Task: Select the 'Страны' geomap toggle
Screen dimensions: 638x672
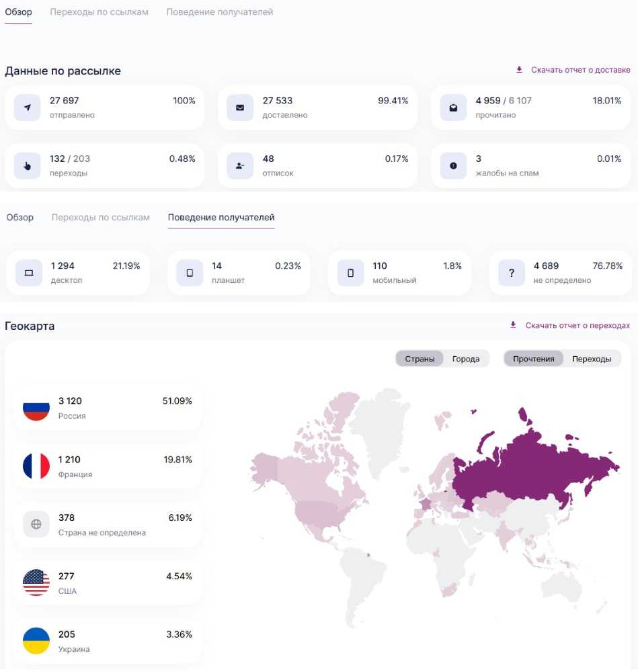Action: (420, 359)
